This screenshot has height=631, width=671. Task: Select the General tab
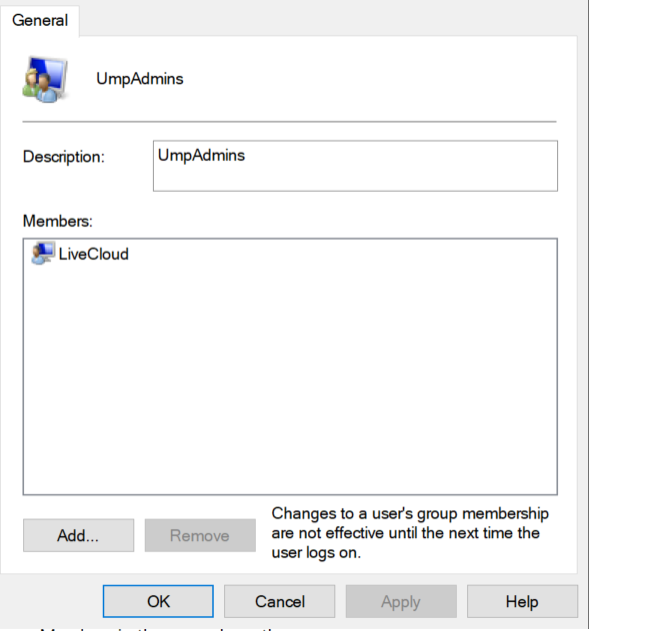40,20
